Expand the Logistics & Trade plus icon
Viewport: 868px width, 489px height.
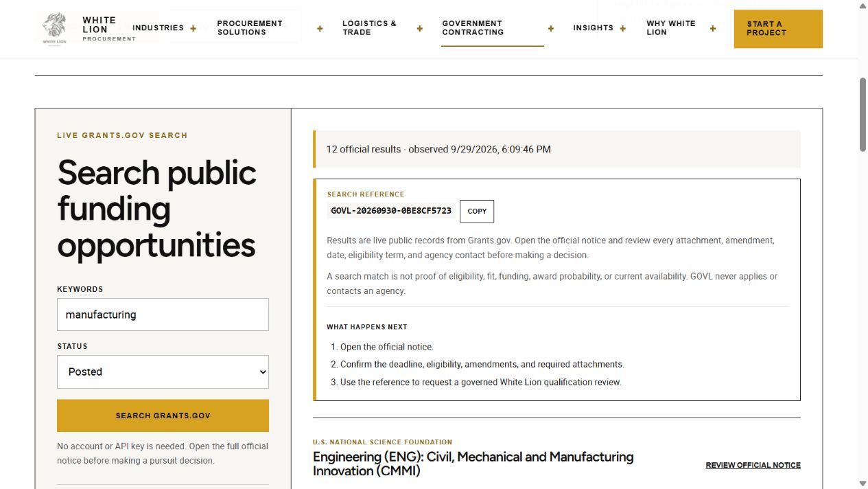click(420, 28)
